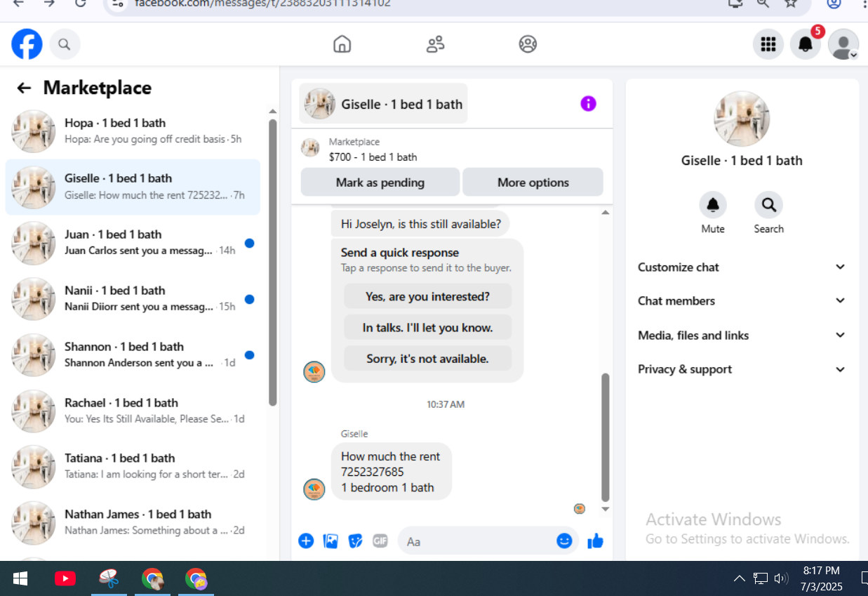This screenshot has width=868, height=596.
Task: Attach a photo with the image icon
Action: pos(330,541)
